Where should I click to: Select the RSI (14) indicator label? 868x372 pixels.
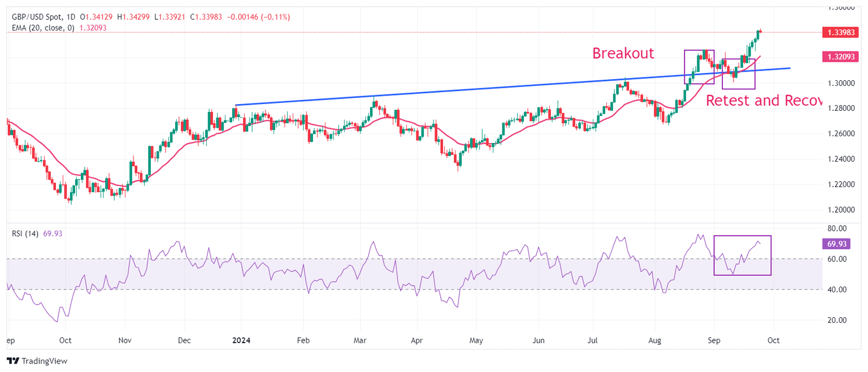coord(25,233)
